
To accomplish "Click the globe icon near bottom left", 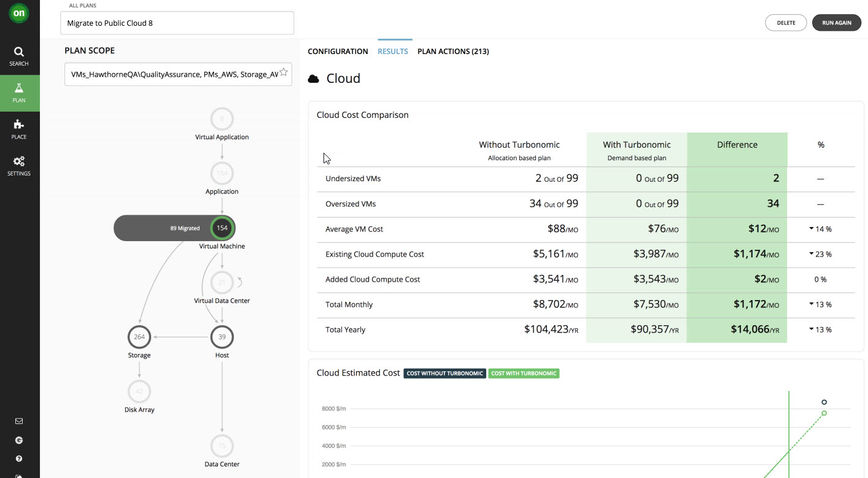I will pyautogui.click(x=18, y=440).
